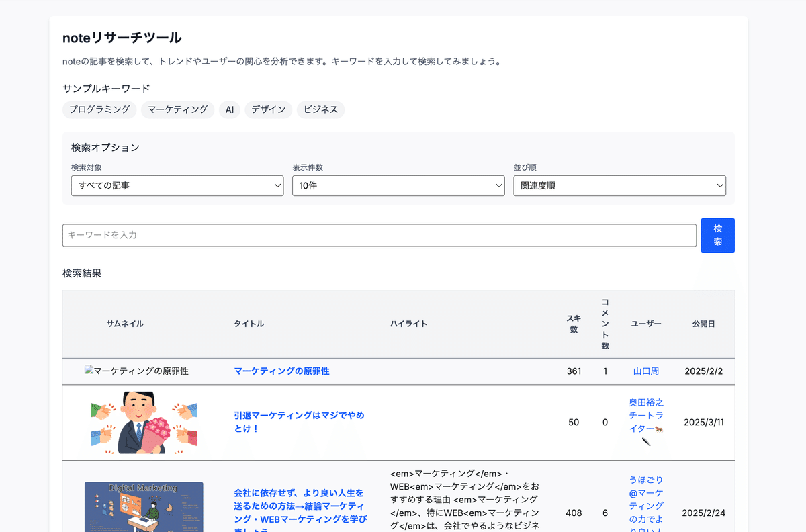Click the プログラミング sample keyword chip
The image size is (806, 532).
point(99,109)
